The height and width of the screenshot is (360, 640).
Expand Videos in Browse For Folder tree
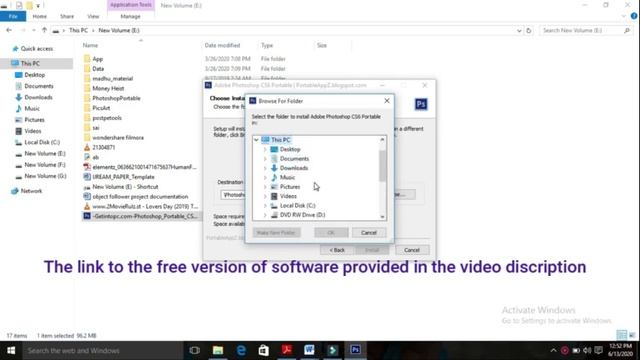[265, 196]
